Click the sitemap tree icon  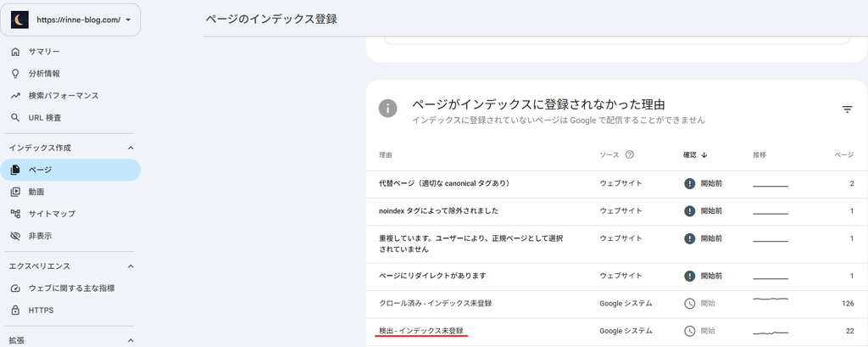[15, 214]
